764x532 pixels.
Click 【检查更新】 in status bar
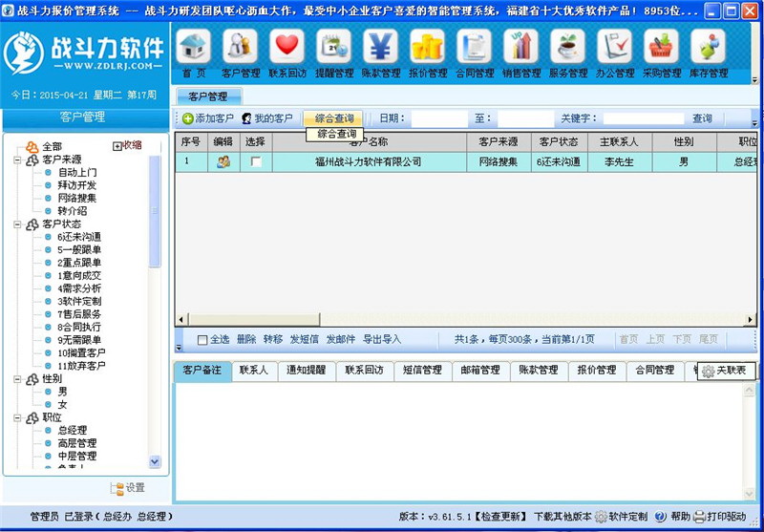499,517
